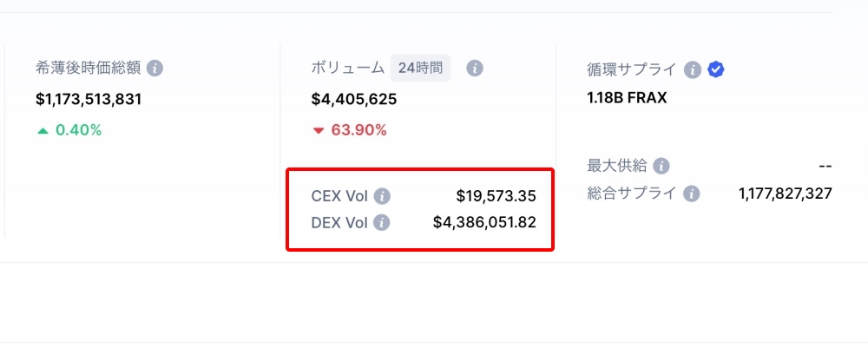Image resolution: width=868 pixels, height=348 pixels.
Task: Click info icon next to DEX Vol
Action: point(382,222)
